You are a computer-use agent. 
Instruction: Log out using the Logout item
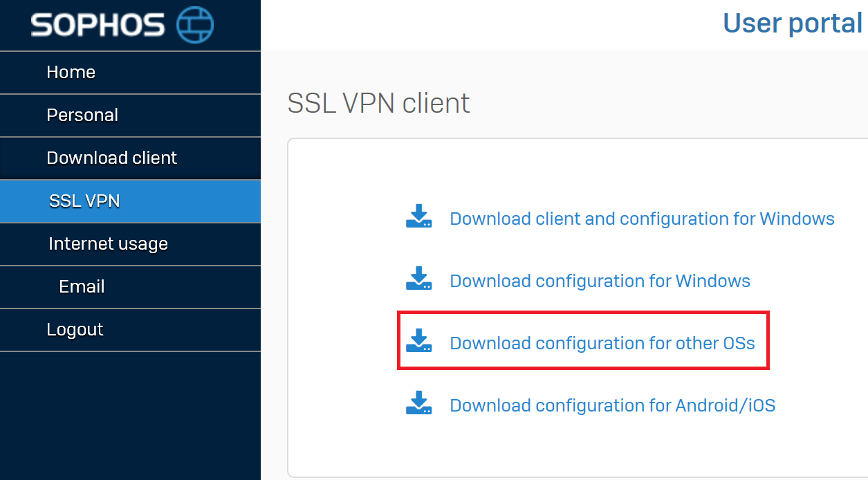click(75, 329)
